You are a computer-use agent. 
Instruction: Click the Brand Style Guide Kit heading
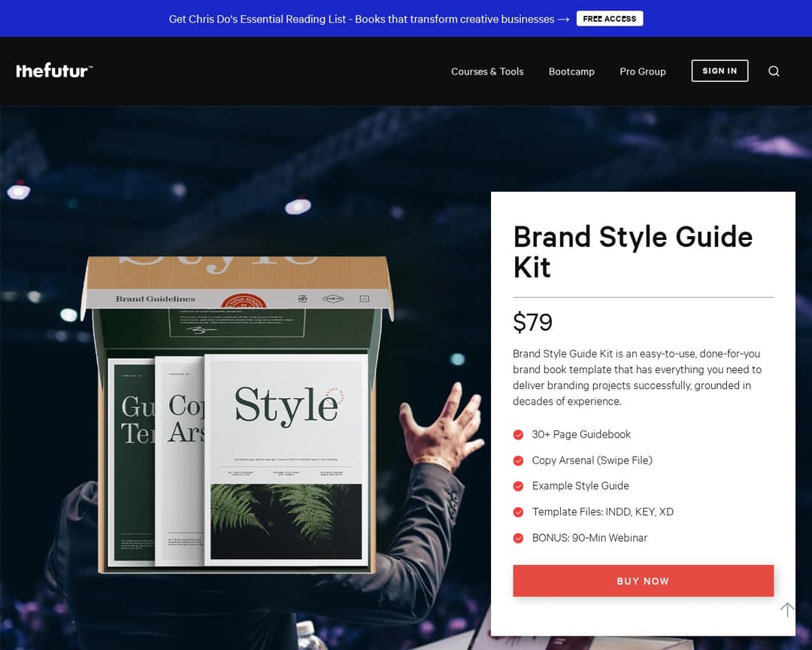(x=632, y=252)
